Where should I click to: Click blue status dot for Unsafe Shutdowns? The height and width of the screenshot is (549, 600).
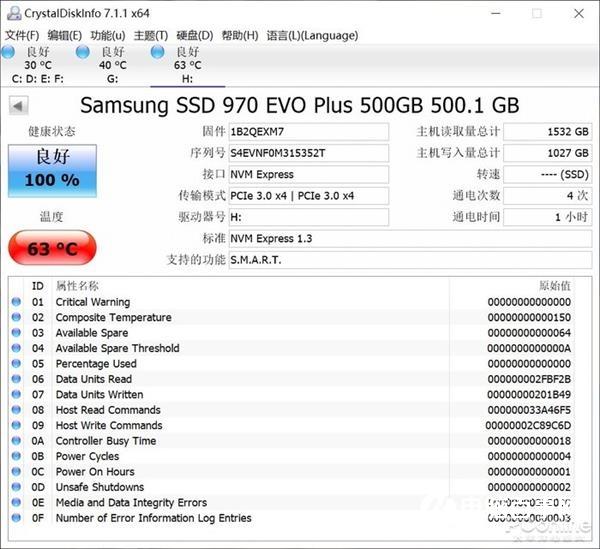16,487
